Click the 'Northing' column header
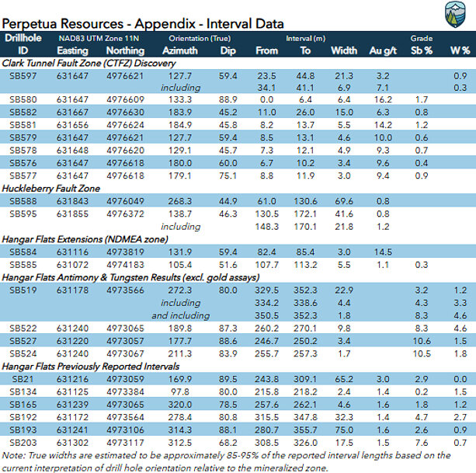Viewport: 476px width, 473px height. pyautogui.click(x=125, y=50)
